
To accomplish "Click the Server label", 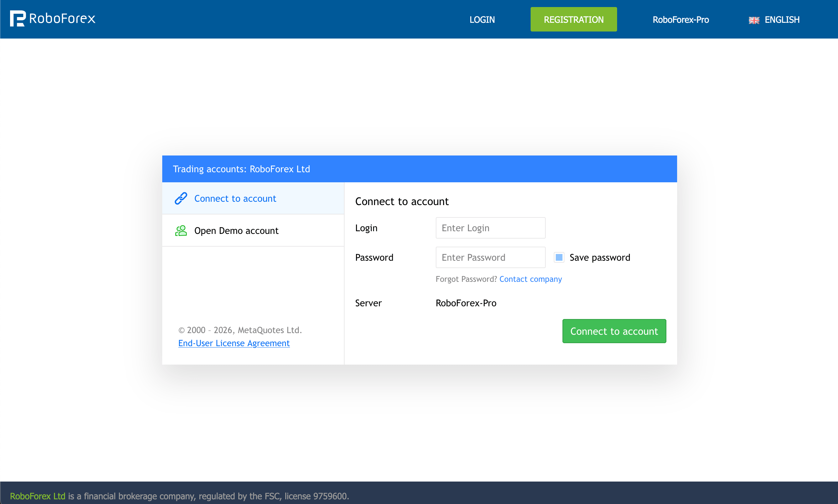I will pos(368,303).
